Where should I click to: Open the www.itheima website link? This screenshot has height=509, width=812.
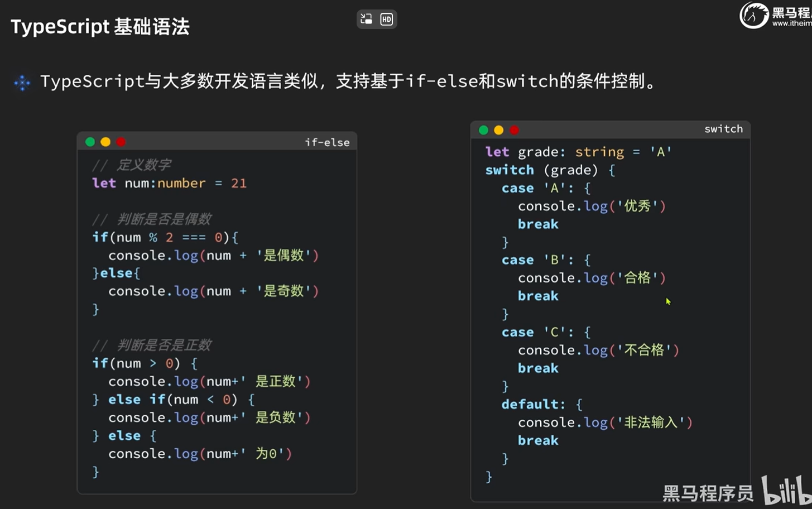coord(791,23)
